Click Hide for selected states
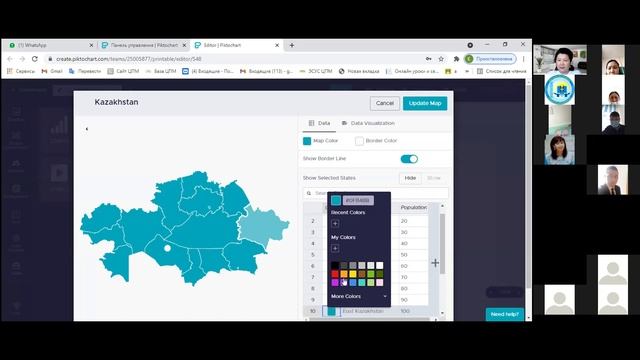This screenshot has width=640, height=360. coord(410,178)
